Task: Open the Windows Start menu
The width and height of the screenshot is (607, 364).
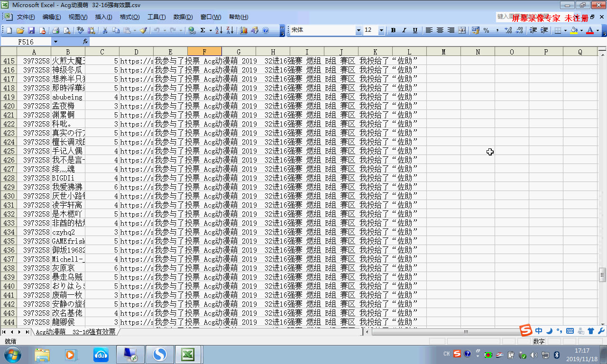Action: 12,354
